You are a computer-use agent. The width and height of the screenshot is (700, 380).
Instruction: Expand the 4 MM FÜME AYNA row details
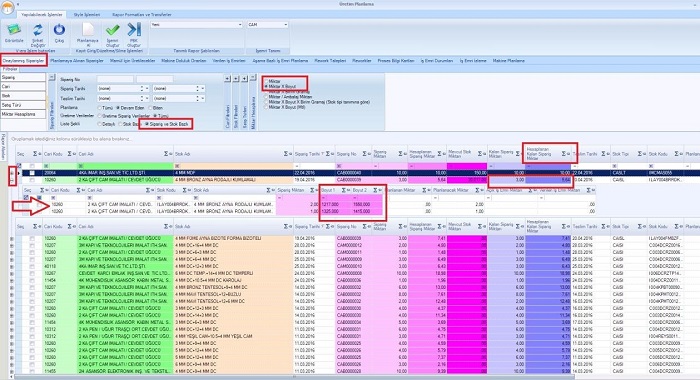click(12, 238)
